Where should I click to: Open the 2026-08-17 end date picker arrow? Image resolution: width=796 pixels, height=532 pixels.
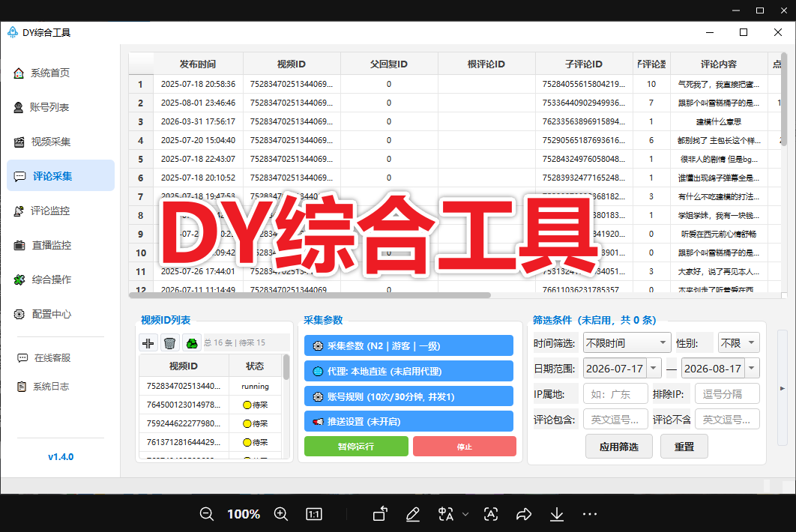752,369
